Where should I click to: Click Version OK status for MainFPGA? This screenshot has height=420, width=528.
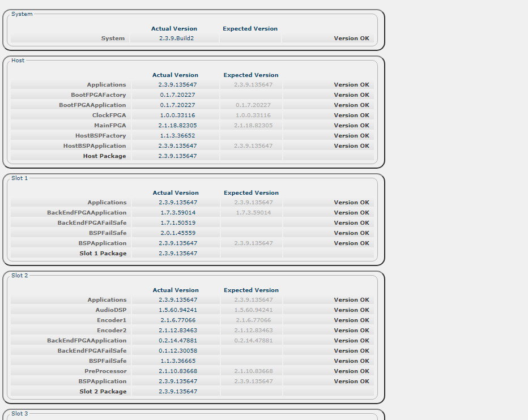tap(352, 125)
